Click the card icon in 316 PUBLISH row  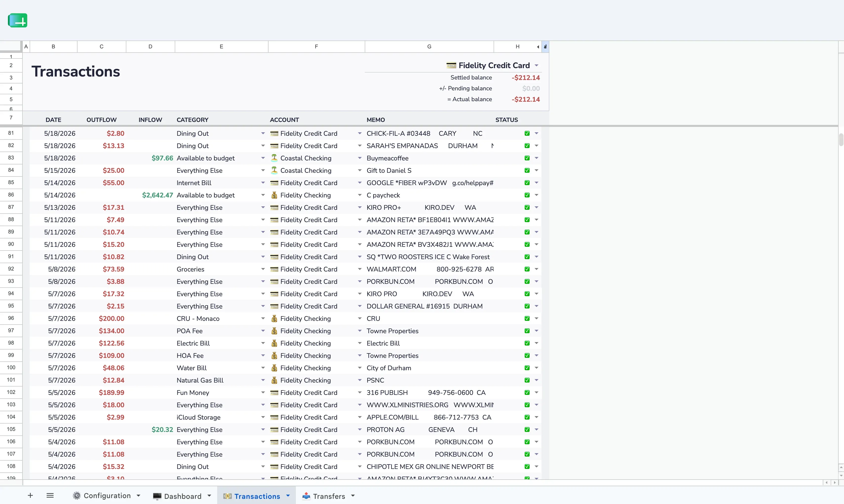pyautogui.click(x=274, y=393)
